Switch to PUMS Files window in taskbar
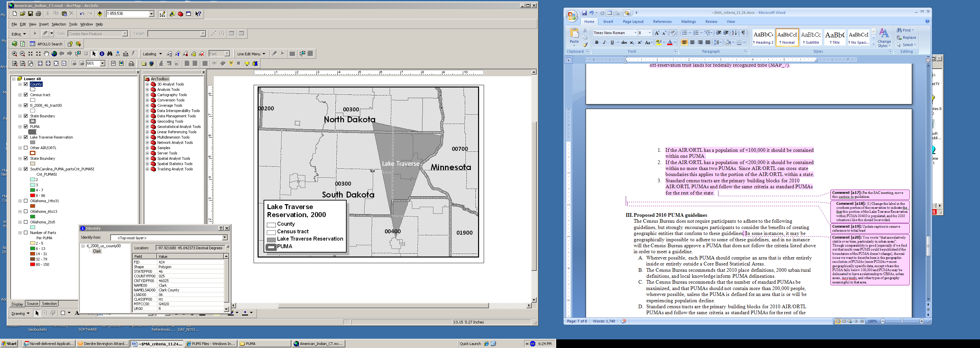The image size is (980, 348). pos(210,344)
